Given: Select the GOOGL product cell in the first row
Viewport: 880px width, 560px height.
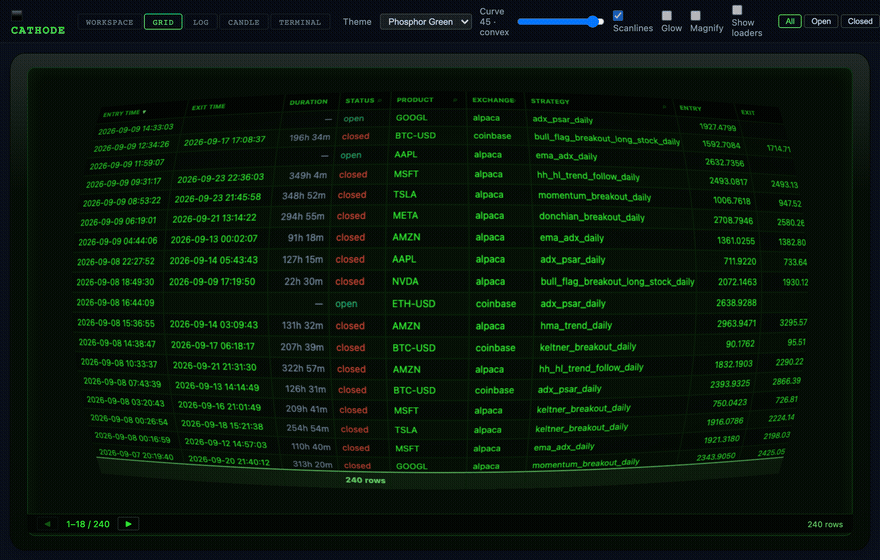Looking at the screenshot, I should (x=411, y=118).
